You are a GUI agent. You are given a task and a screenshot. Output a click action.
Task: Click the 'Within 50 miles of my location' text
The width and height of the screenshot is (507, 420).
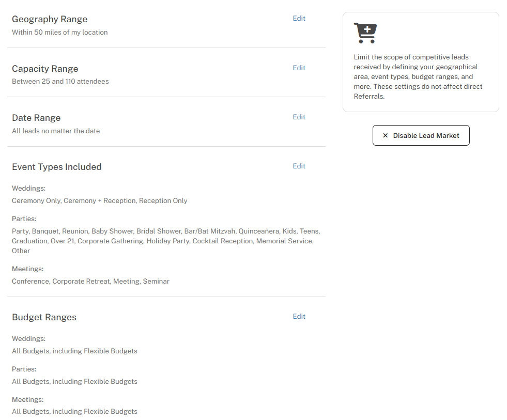coord(60,33)
